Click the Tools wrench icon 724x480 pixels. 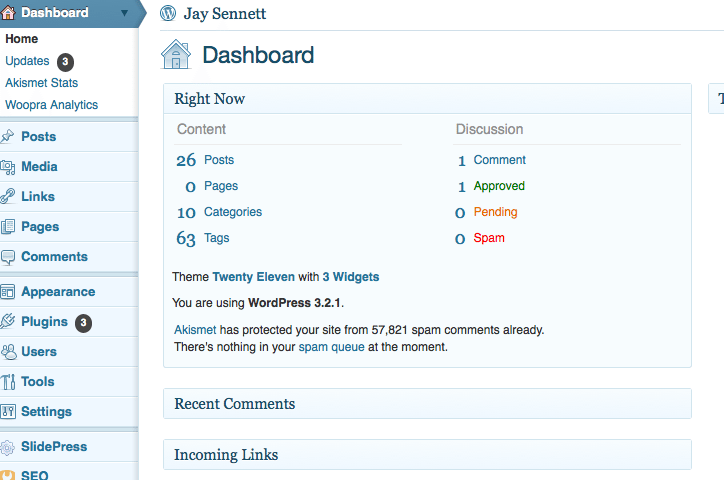tap(8, 382)
